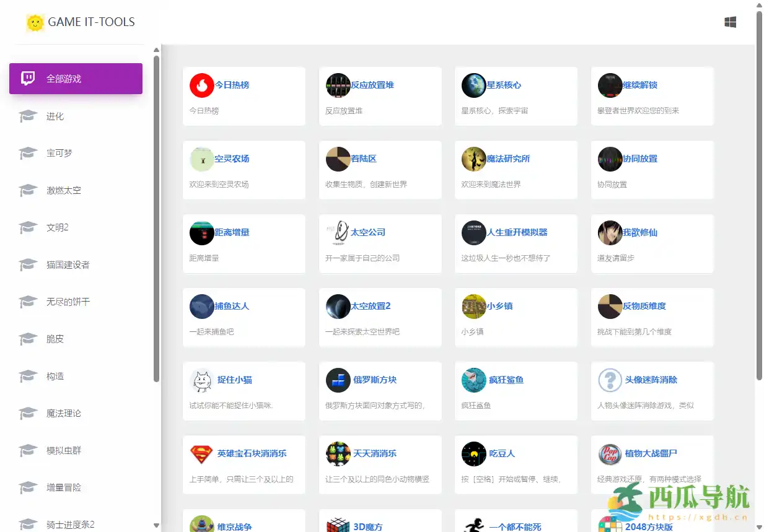764x532 pixels.
Task: Go to 猫国建设者 in sidebar
Action: pos(68,264)
